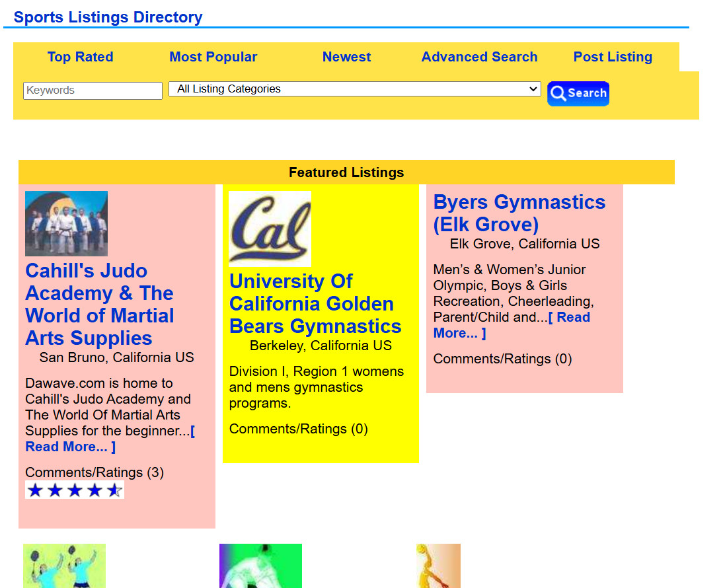Screen dimensions: 723x588
Task: Click Read More on the Cal Gymnastics listing
Action: [315, 303]
